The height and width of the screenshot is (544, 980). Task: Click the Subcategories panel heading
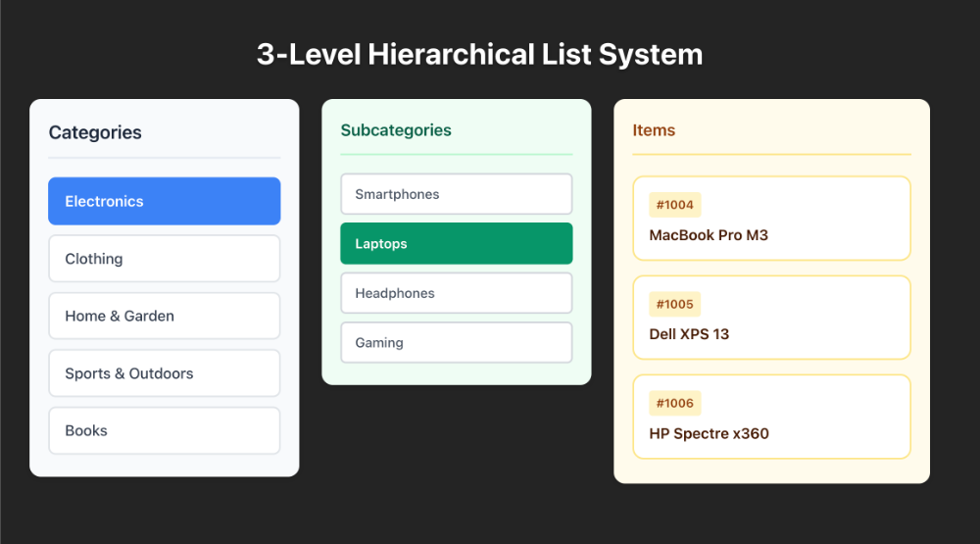pyautogui.click(x=396, y=130)
